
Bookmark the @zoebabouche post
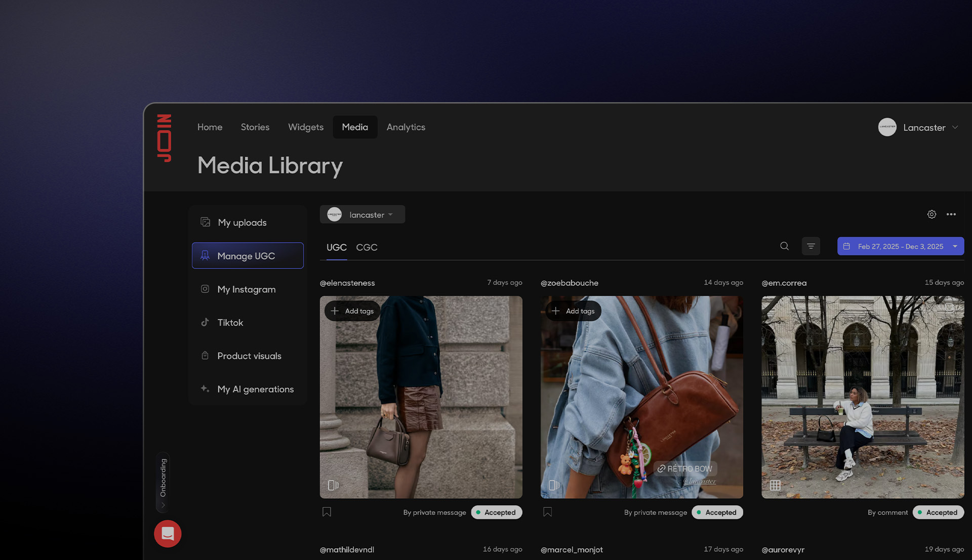[547, 512]
